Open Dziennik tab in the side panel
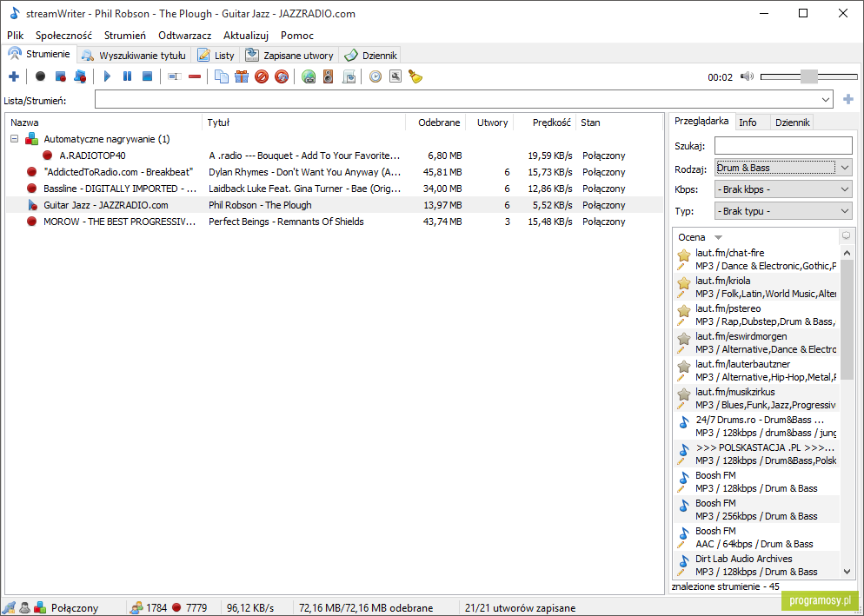 pos(793,123)
